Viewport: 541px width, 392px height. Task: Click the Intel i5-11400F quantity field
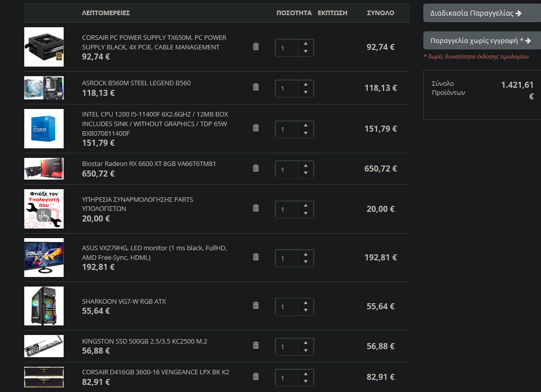(287, 129)
